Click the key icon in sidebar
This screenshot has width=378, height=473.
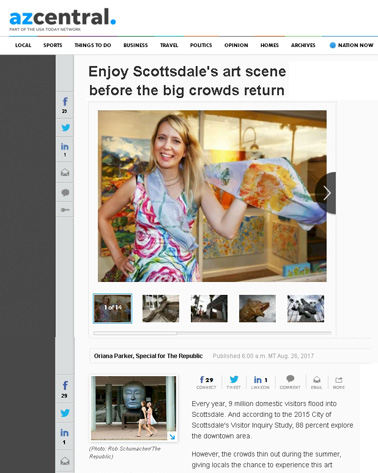tap(65, 210)
